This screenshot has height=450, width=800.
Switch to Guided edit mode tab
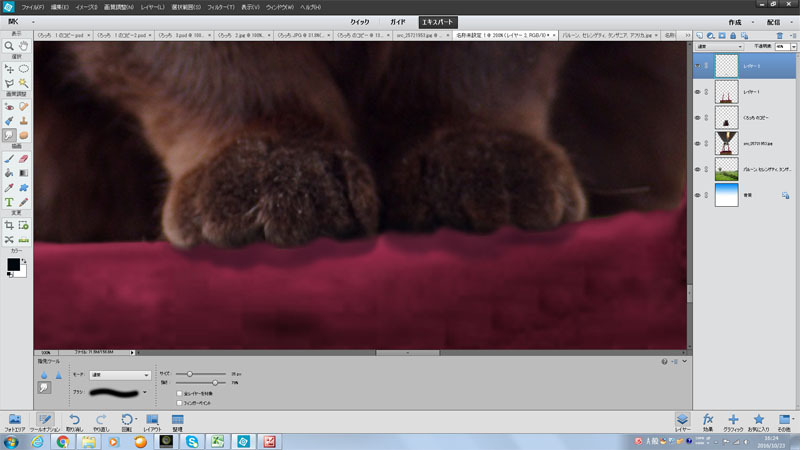click(397, 22)
